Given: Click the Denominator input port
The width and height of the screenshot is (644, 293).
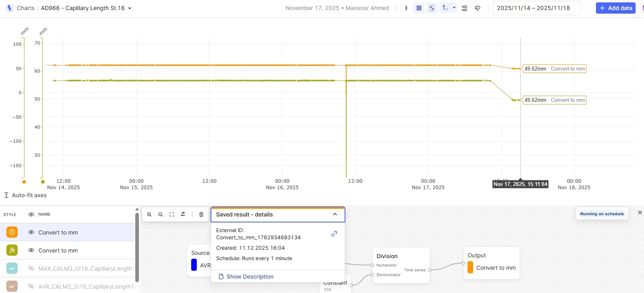Looking at the screenshot, I should click(373, 275).
